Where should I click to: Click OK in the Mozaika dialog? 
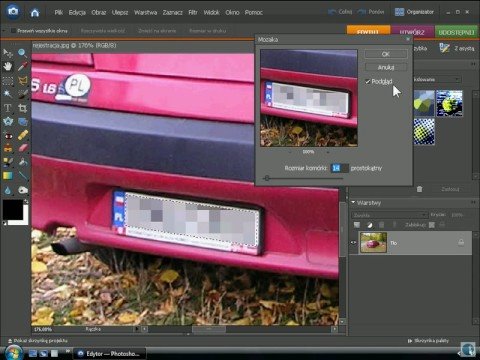click(386, 54)
